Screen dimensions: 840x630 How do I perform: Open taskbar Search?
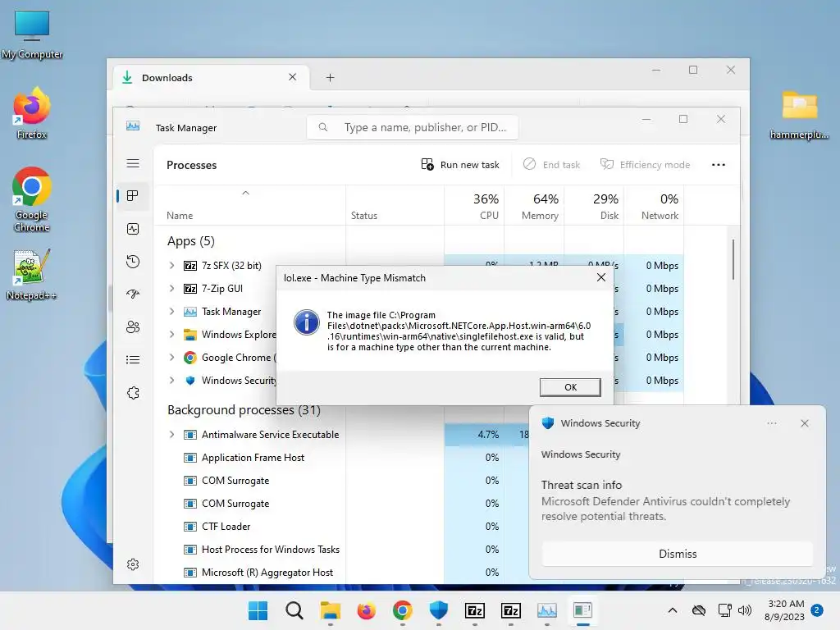click(x=294, y=610)
